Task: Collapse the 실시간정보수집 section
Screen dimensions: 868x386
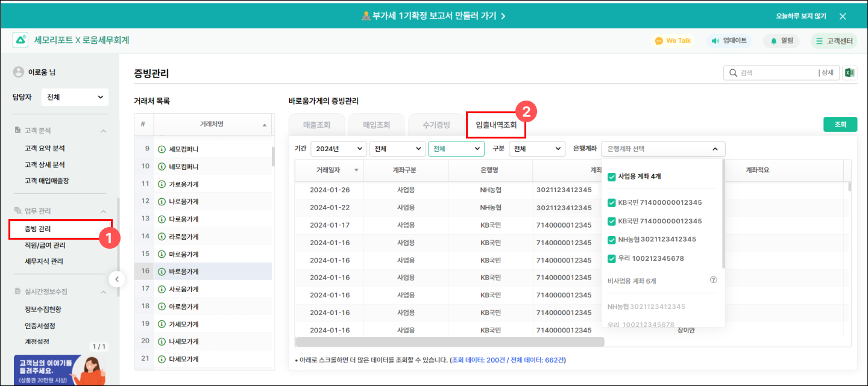Action: [103, 291]
